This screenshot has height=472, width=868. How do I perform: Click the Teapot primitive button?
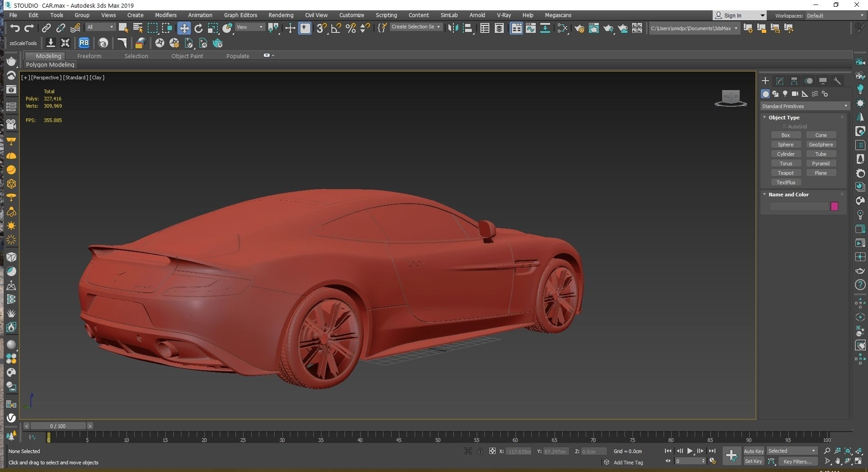tap(786, 173)
